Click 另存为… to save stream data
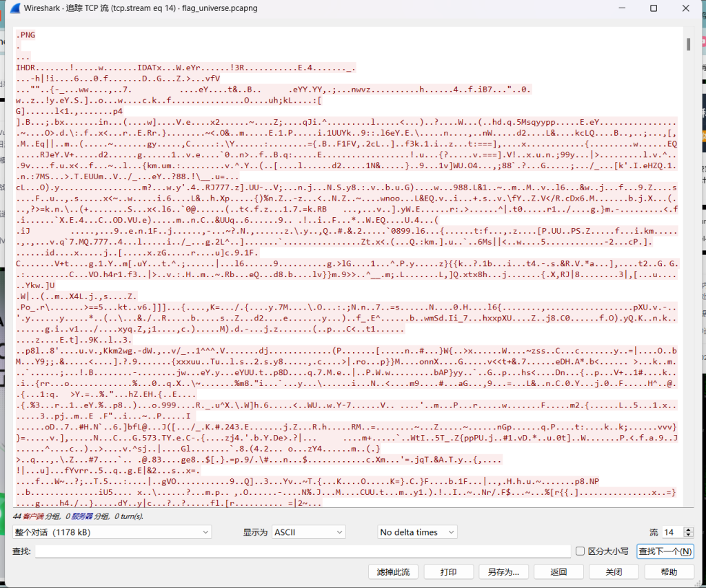This screenshot has width=706, height=588. (x=503, y=572)
